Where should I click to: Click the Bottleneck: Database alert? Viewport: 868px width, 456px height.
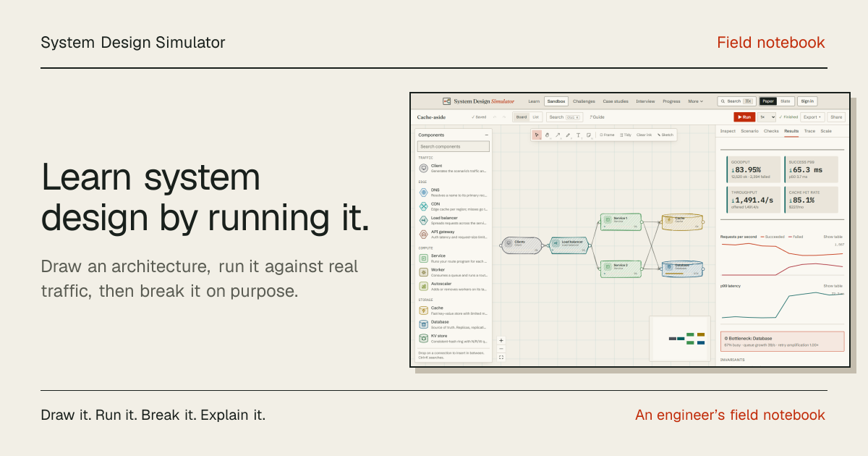point(783,342)
